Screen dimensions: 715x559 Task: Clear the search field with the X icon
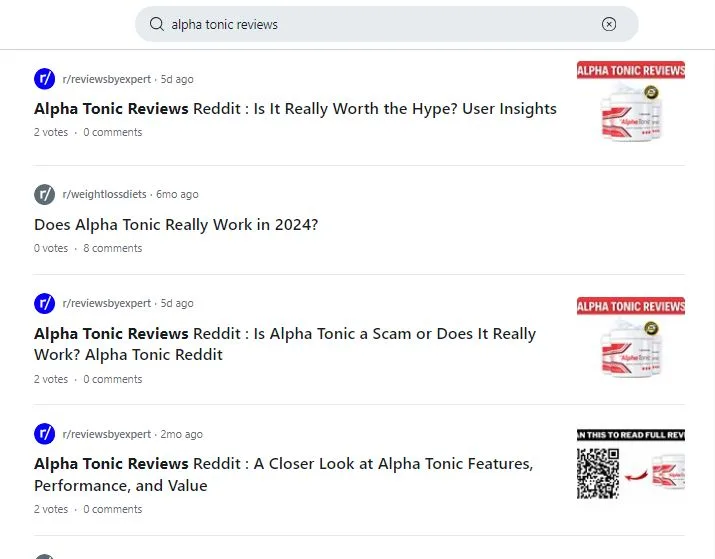point(609,24)
